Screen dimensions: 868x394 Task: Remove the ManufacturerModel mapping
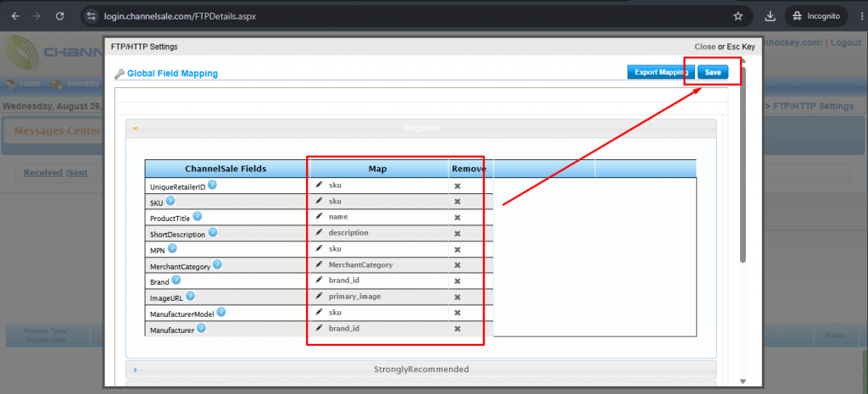(457, 313)
